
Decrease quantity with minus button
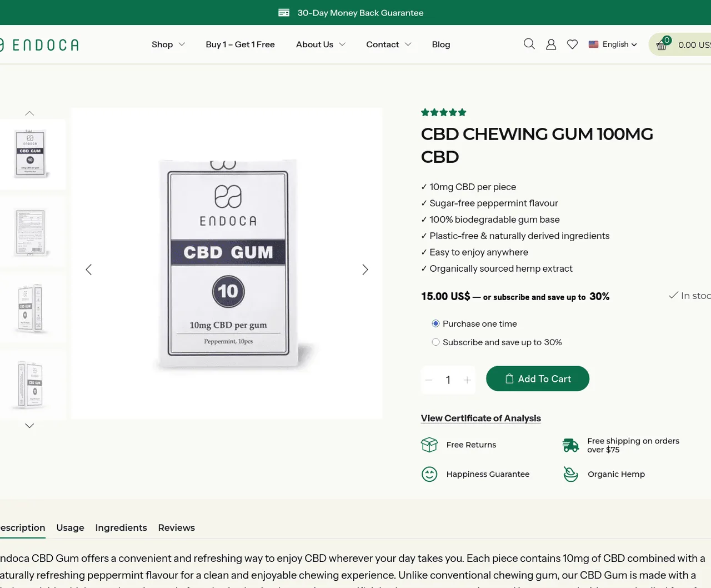pyautogui.click(x=429, y=380)
